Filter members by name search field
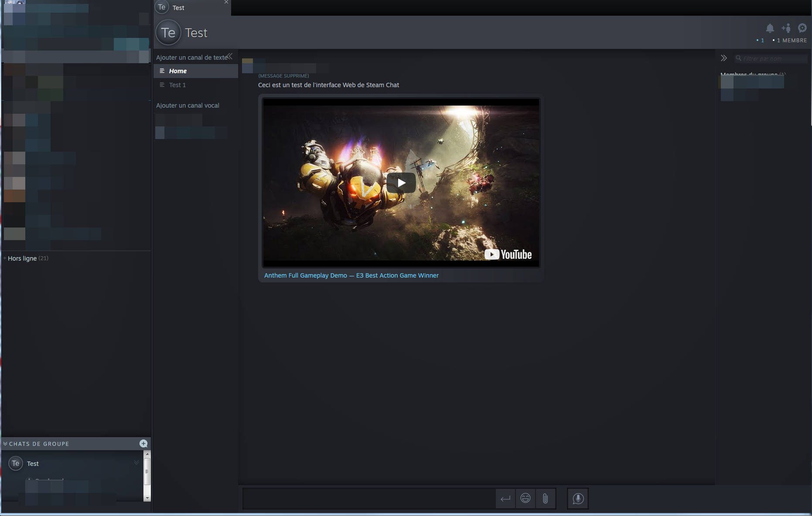This screenshot has height=516, width=812. click(771, 58)
